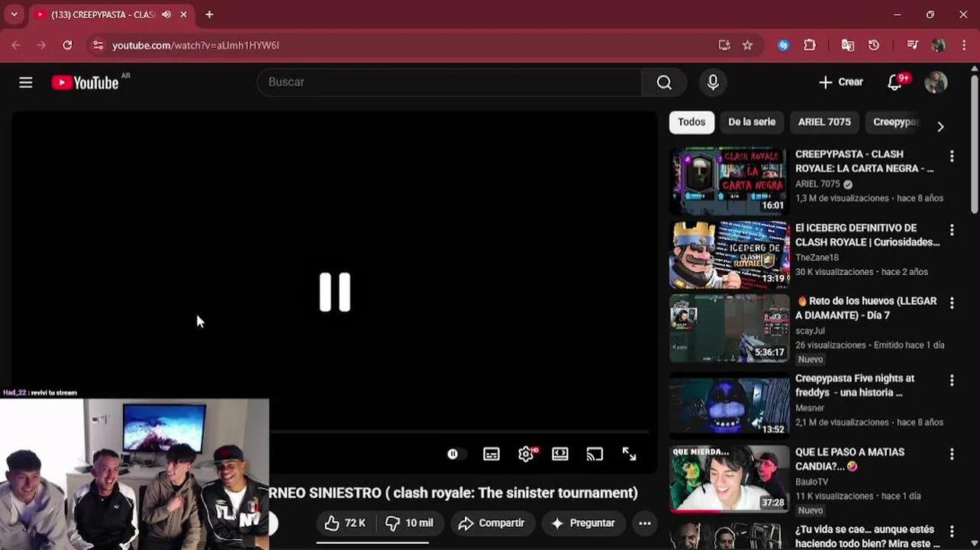Close the CREEPYPASTA browser tab
The height and width of the screenshot is (550, 980).
click(x=183, y=15)
